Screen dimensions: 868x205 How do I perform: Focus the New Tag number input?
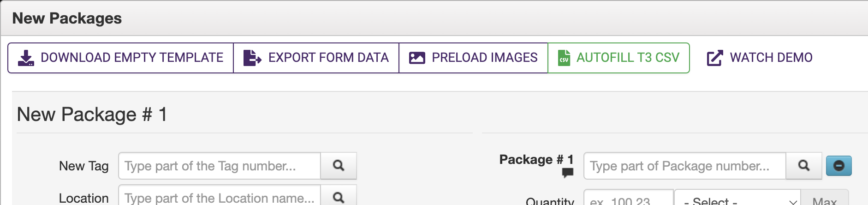coord(220,166)
